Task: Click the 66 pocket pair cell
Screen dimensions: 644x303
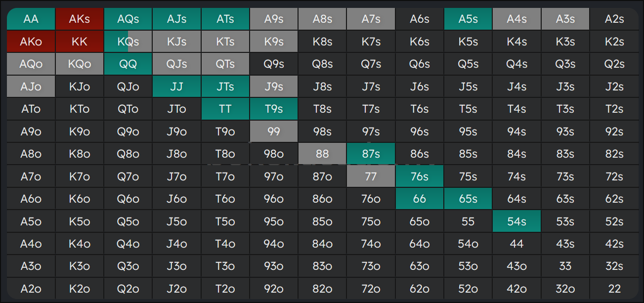Action: pos(420,199)
